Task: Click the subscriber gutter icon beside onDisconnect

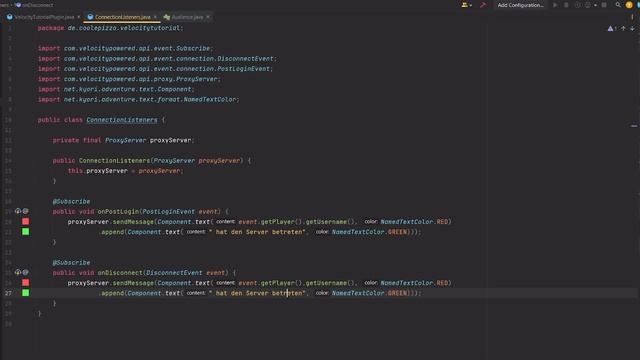Action: pyautogui.click(x=18, y=272)
